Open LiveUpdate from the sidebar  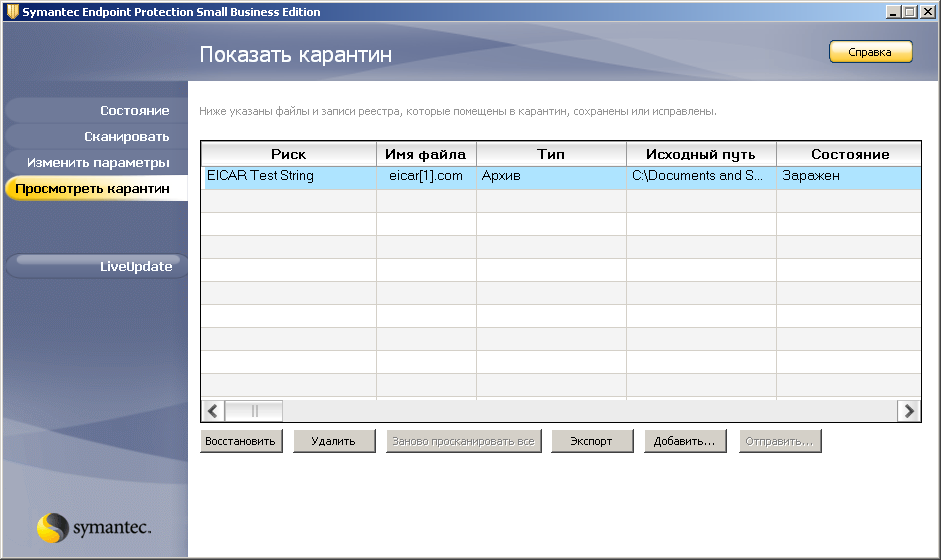click(96, 266)
